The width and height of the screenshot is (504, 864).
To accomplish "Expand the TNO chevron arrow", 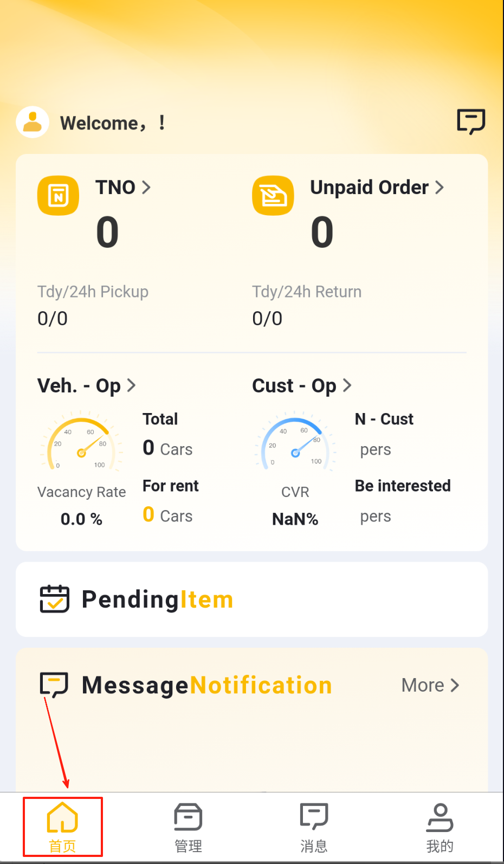I will pos(146,188).
